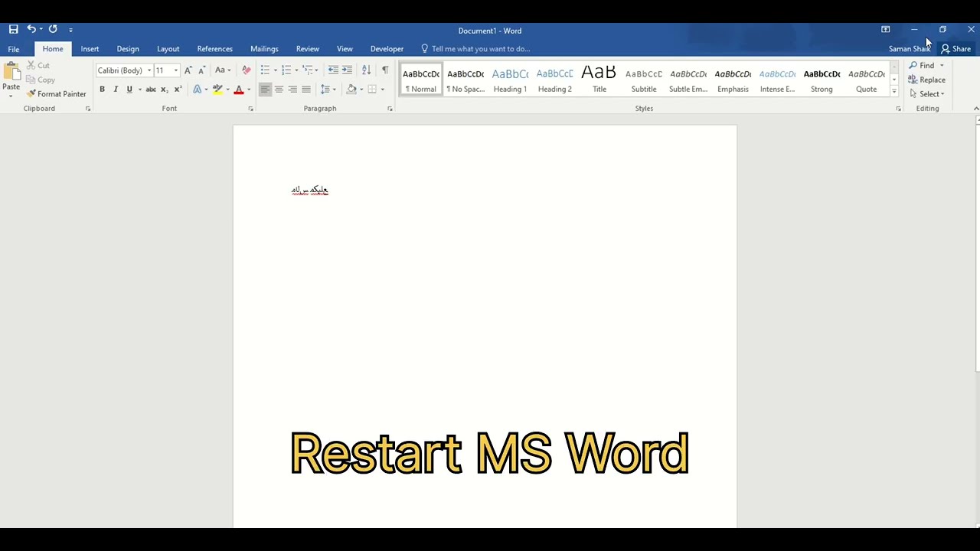980x551 pixels.
Task: Switch to the References tab
Action: tap(214, 49)
